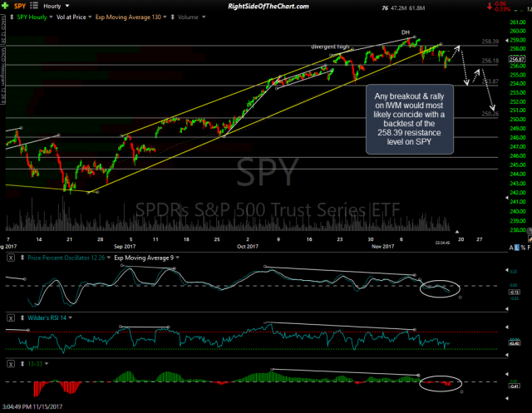Click the Volume indicator label
Image resolution: width=532 pixels, height=413 pixels.
click(188, 17)
